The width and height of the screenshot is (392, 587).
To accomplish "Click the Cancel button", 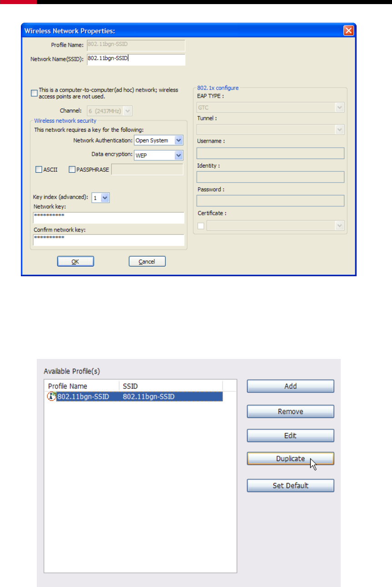I will point(147,261).
